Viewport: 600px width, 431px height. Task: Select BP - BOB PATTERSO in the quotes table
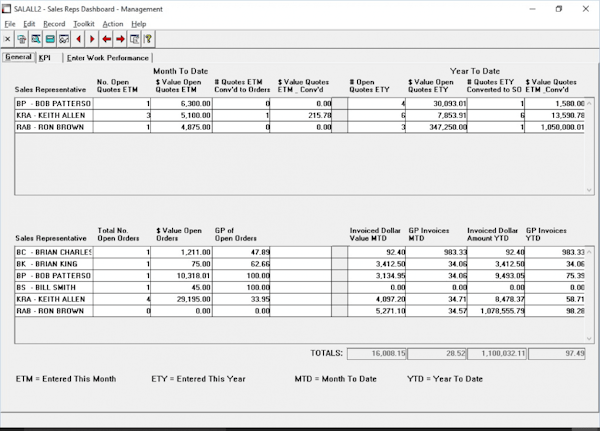point(54,104)
